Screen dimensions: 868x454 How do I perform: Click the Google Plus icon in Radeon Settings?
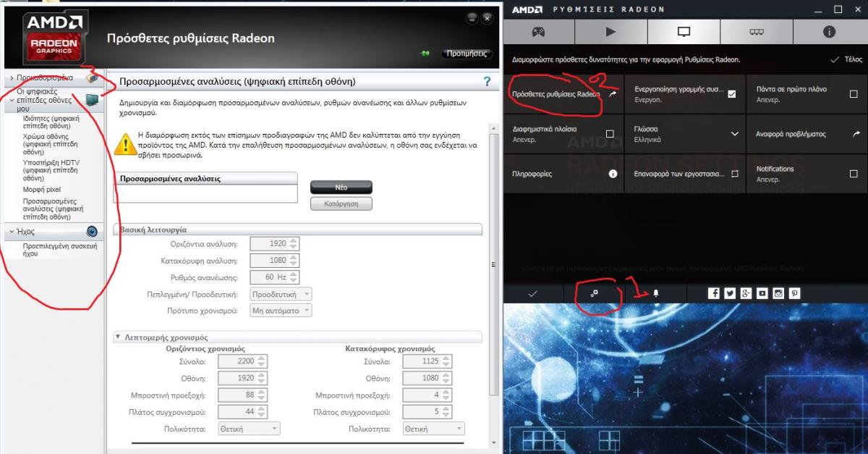click(746, 293)
